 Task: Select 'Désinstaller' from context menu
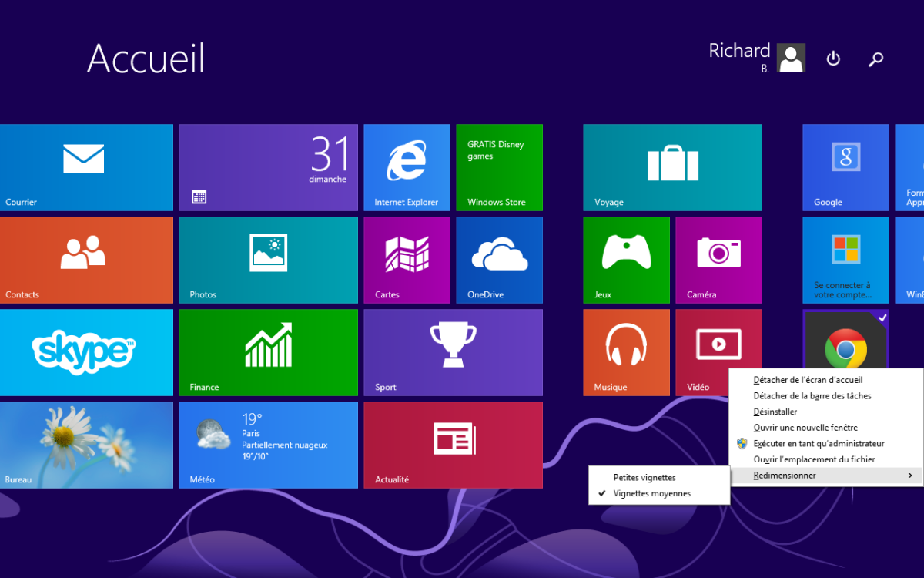[x=825, y=412]
